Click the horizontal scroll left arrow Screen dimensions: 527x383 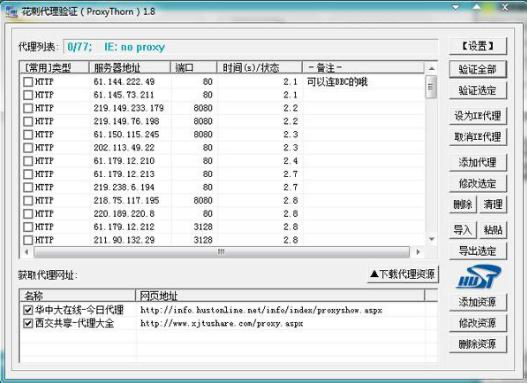coord(27,252)
